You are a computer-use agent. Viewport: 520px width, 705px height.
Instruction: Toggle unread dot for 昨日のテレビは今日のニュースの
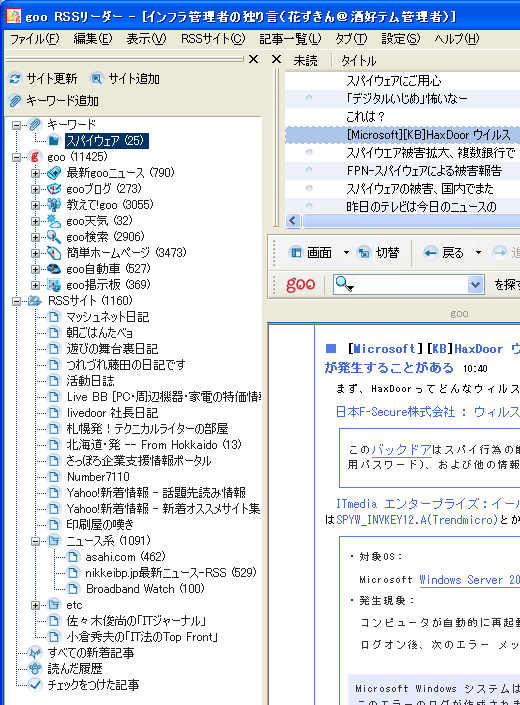pyautogui.click(x=309, y=206)
